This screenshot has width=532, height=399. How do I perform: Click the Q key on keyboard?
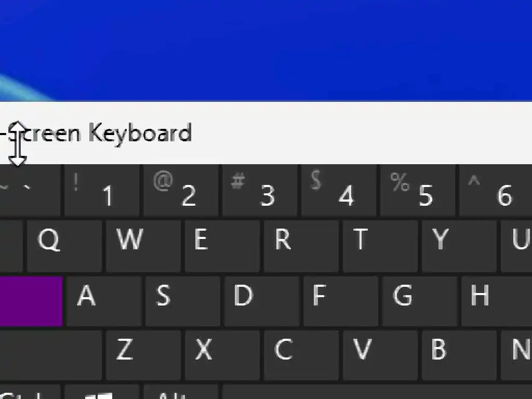click(64, 246)
